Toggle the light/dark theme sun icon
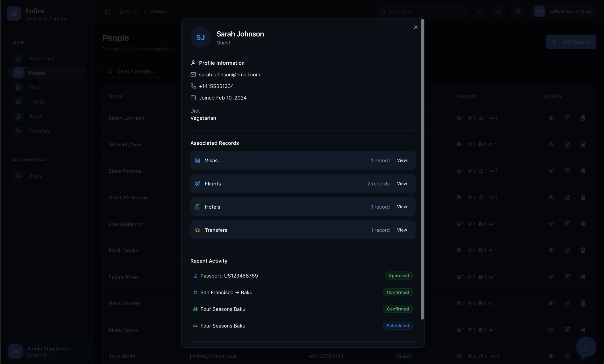This screenshot has width=604, height=364. pyautogui.click(x=480, y=12)
